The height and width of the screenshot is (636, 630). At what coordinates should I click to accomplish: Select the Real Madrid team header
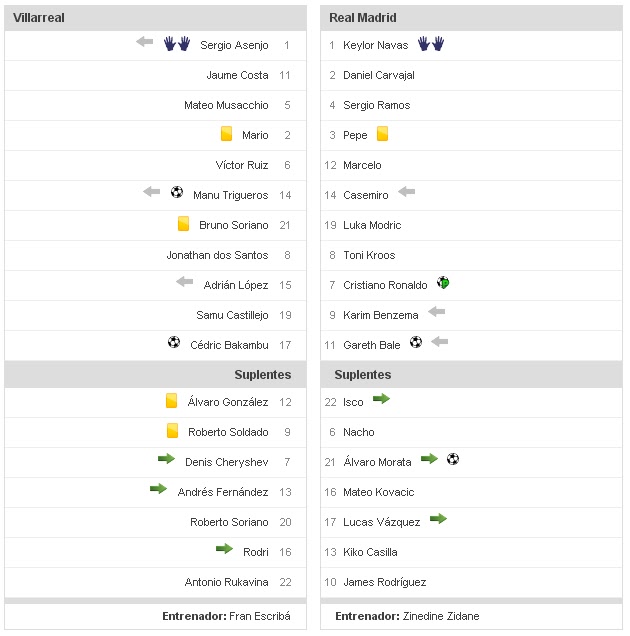click(x=363, y=18)
